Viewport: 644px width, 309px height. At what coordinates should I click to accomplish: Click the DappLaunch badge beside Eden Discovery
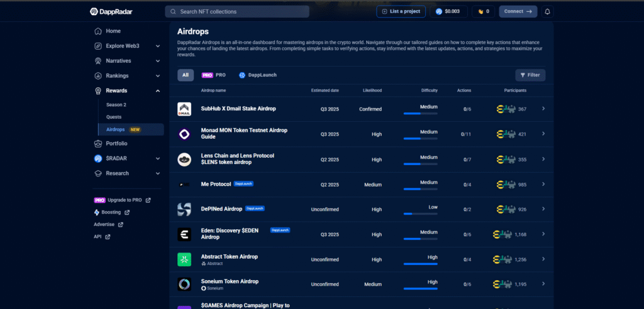click(x=280, y=230)
